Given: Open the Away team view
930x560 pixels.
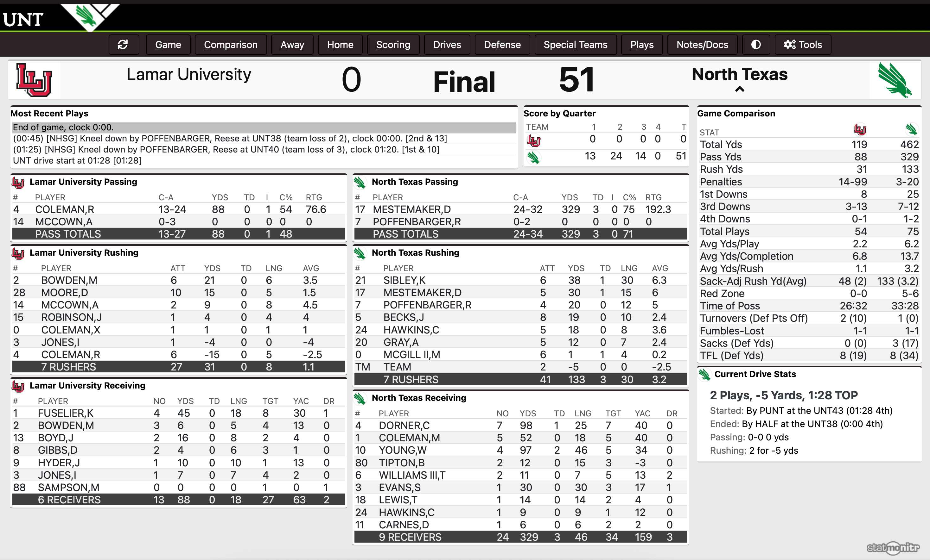Looking at the screenshot, I should (292, 45).
